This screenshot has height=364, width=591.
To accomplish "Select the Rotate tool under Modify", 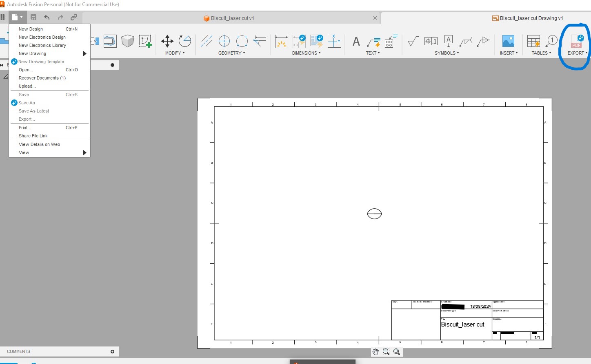I will [185, 41].
